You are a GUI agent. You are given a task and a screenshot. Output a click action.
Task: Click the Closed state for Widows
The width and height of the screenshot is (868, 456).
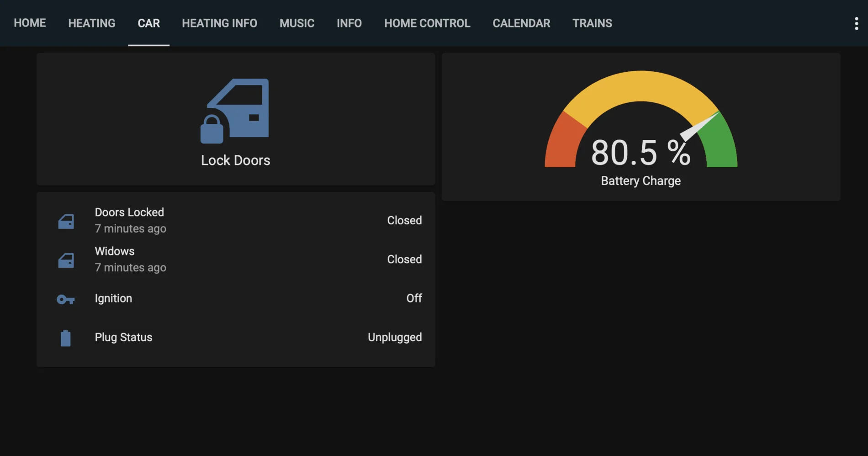[x=404, y=259]
